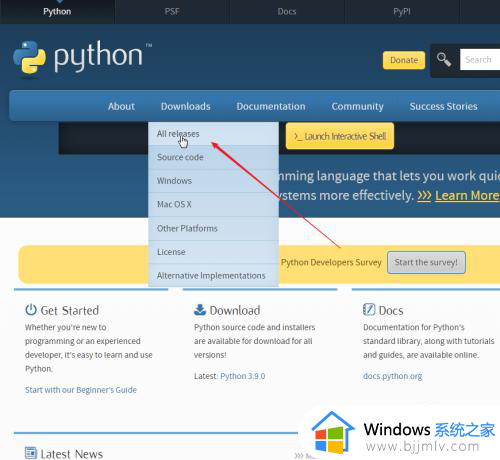
Task: Click the Get Started power icon
Action: coord(31,310)
